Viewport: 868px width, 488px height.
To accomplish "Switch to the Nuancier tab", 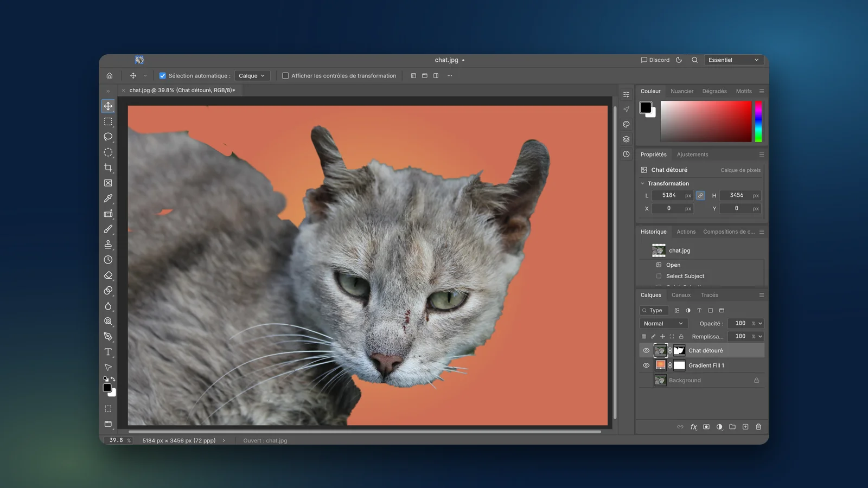I will coord(682,91).
